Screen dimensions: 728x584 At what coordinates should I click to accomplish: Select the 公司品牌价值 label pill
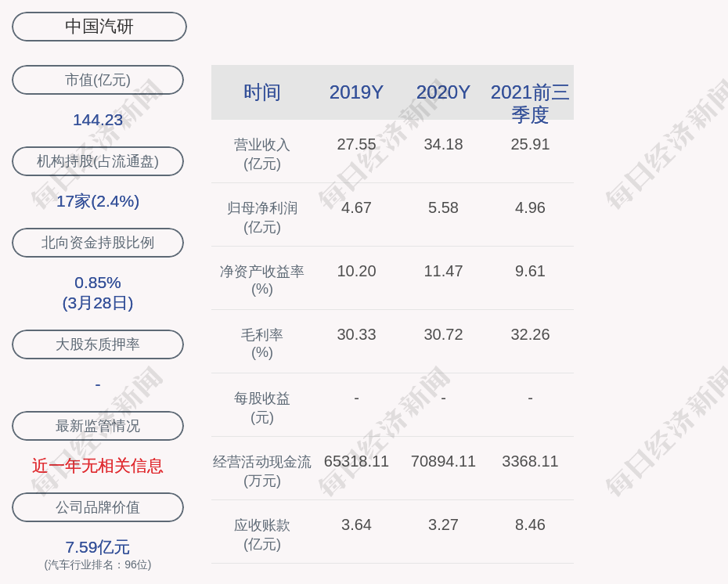[x=98, y=507]
